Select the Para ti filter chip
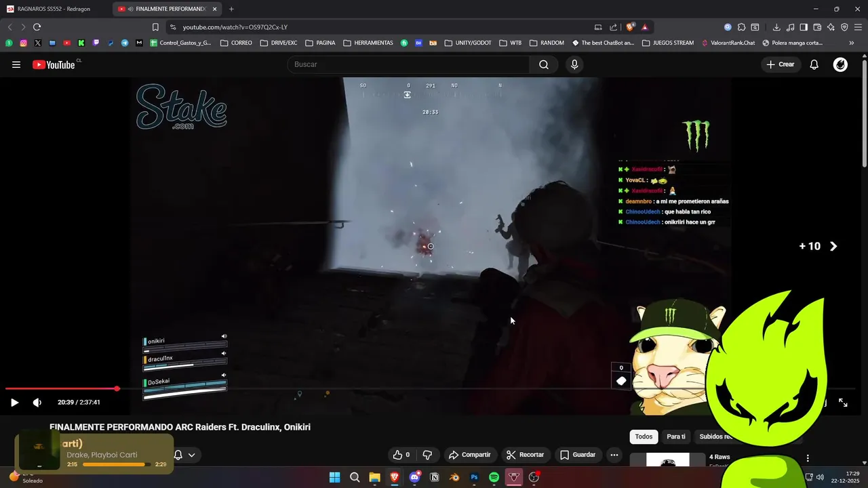Image resolution: width=868 pixels, height=488 pixels. coord(676,437)
